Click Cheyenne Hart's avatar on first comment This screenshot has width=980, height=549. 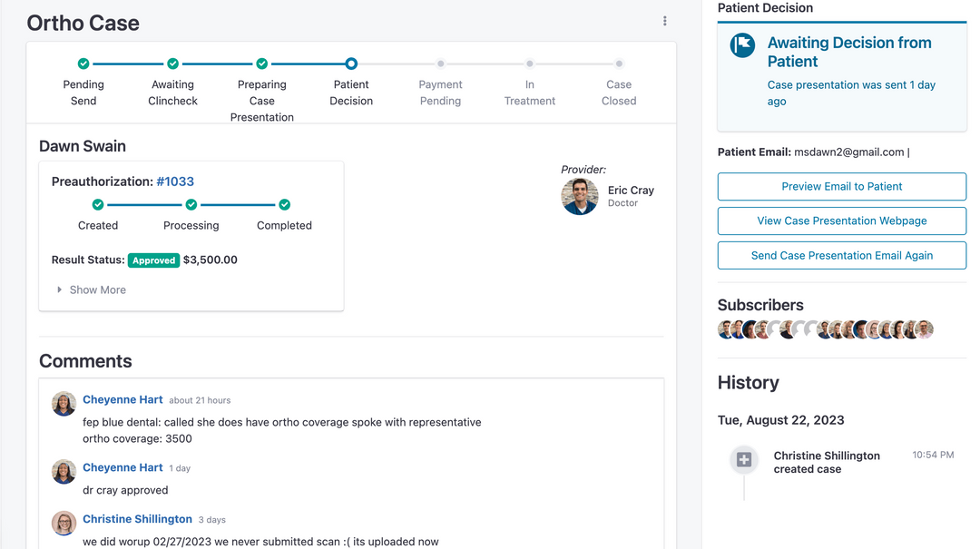pos(64,404)
